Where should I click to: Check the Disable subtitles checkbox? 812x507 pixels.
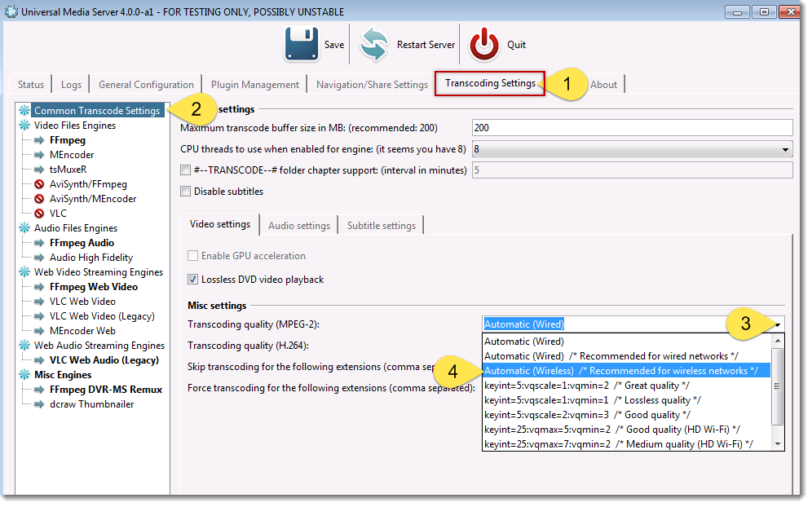(x=185, y=191)
